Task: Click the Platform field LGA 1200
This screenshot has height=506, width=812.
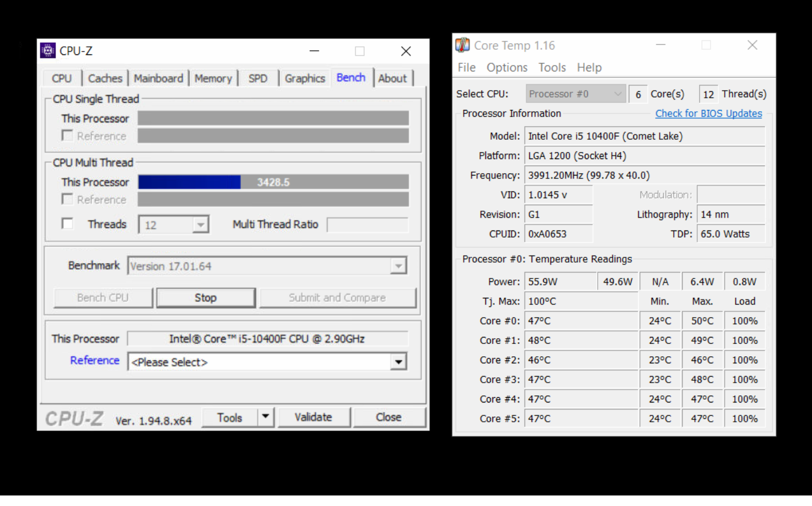Action: click(645, 156)
